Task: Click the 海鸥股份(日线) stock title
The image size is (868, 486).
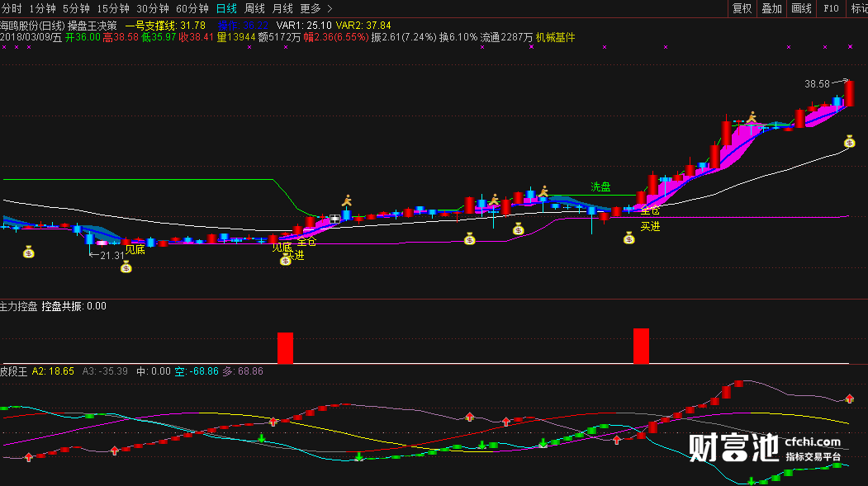Action: [x=32, y=26]
